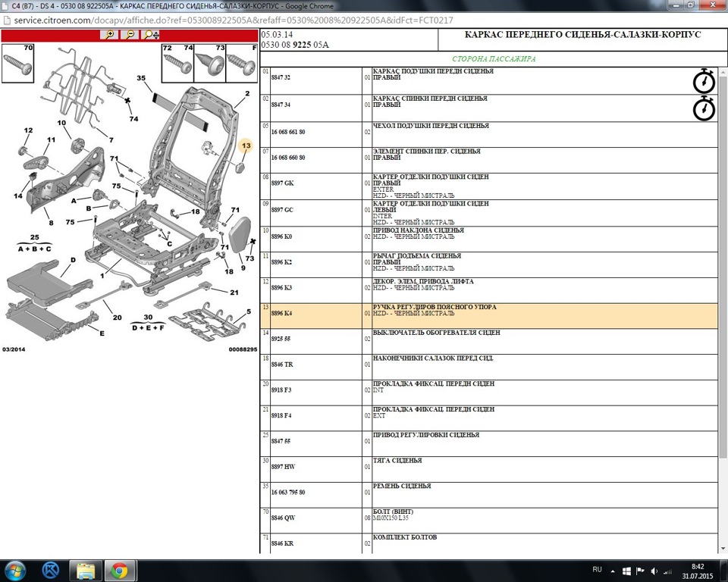728x582 pixels.
Task: Click the RU language indicator
Action: pyautogui.click(x=597, y=569)
